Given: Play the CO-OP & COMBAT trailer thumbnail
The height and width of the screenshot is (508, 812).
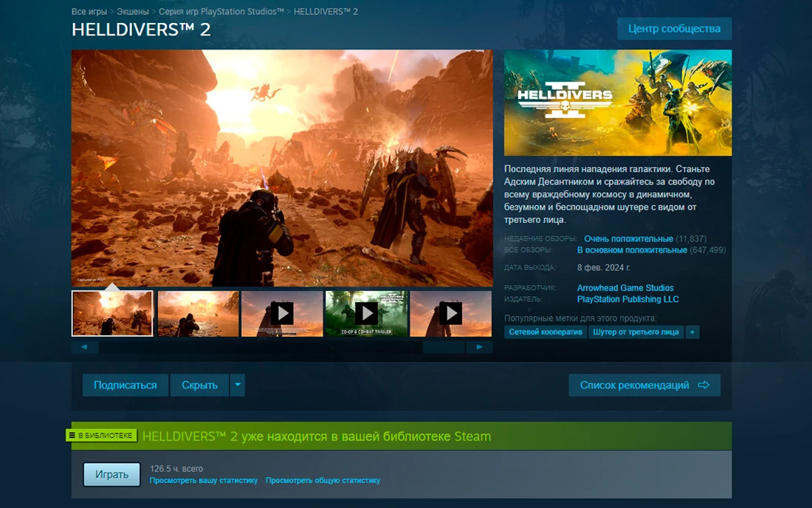Looking at the screenshot, I should pyautogui.click(x=365, y=312).
